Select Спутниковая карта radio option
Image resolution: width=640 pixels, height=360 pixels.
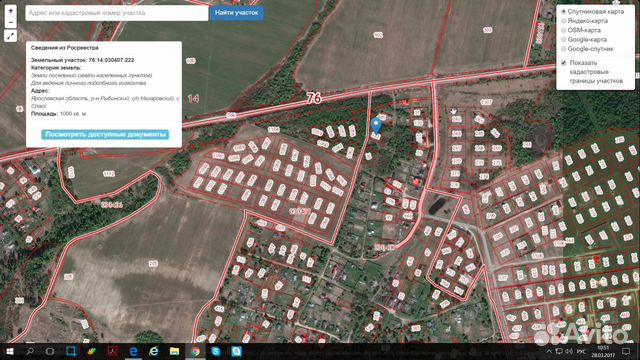pos(564,11)
